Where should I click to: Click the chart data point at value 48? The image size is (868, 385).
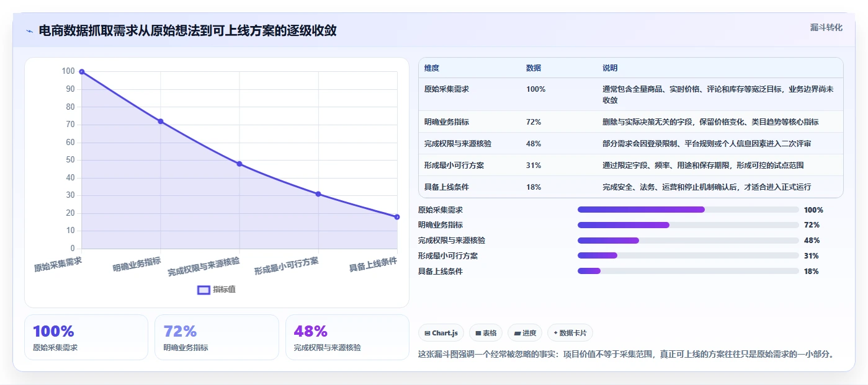[239, 164]
